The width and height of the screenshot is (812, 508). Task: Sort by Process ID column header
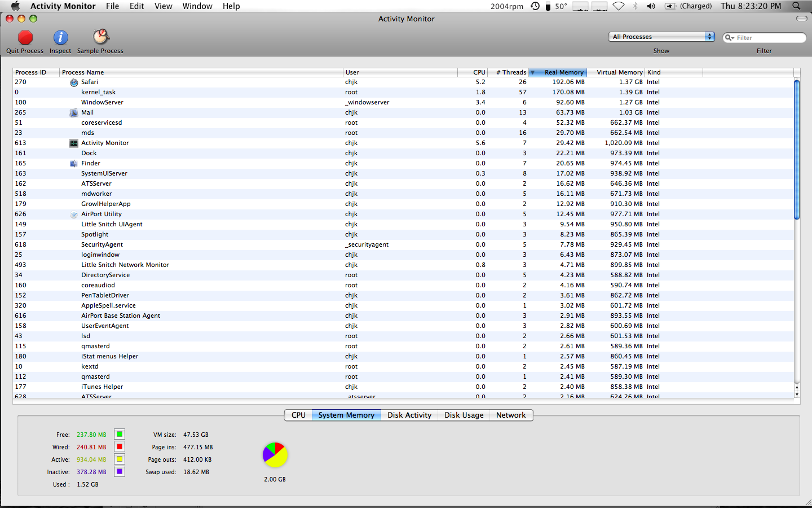(x=36, y=72)
